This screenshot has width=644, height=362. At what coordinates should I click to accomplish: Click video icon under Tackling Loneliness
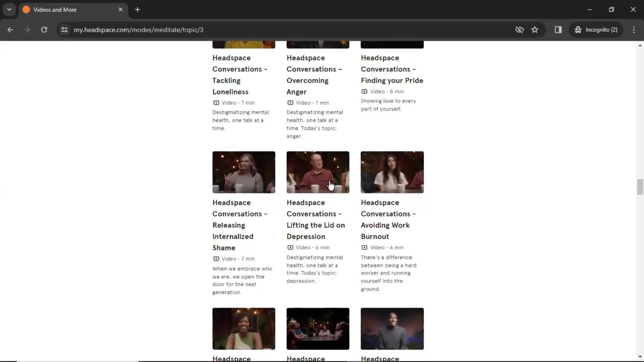tap(216, 103)
